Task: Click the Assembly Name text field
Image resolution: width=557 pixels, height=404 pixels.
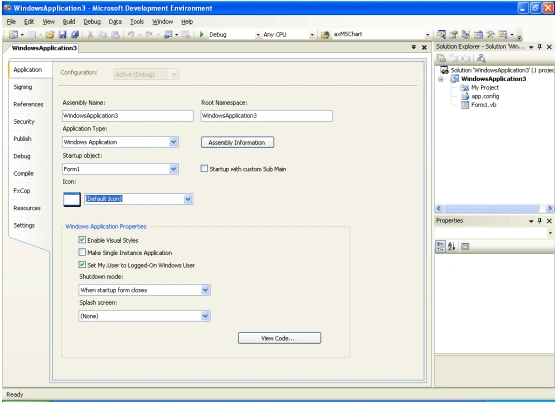Action: click(128, 116)
